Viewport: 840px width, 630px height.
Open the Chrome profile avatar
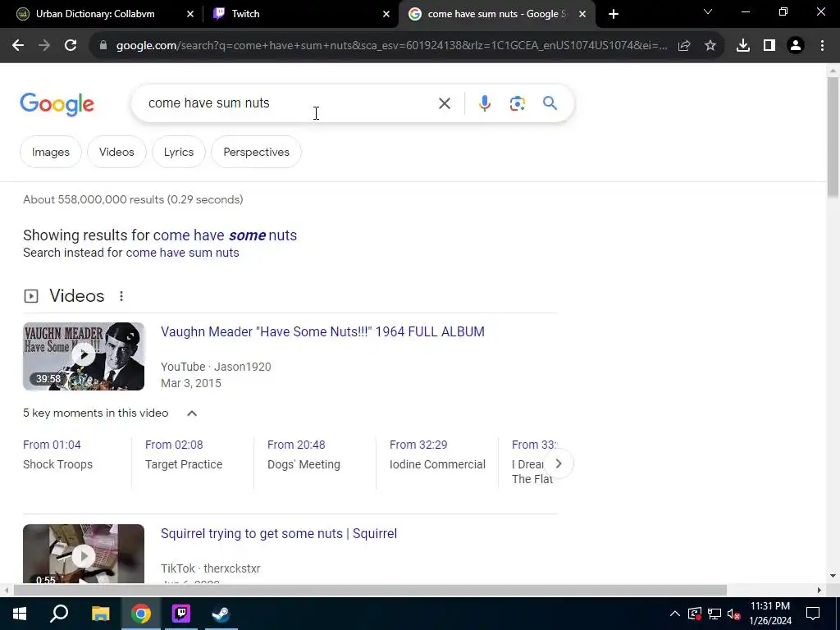coord(796,46)
